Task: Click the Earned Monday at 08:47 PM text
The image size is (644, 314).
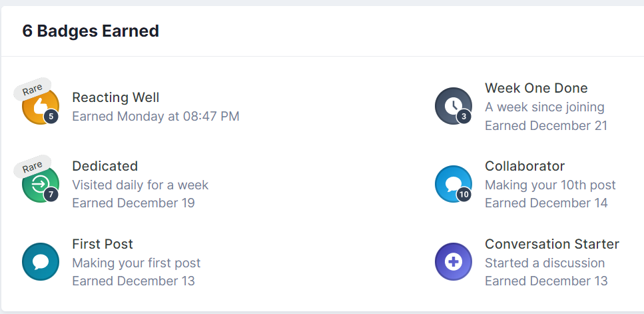Action: click(x=155, y=117)
